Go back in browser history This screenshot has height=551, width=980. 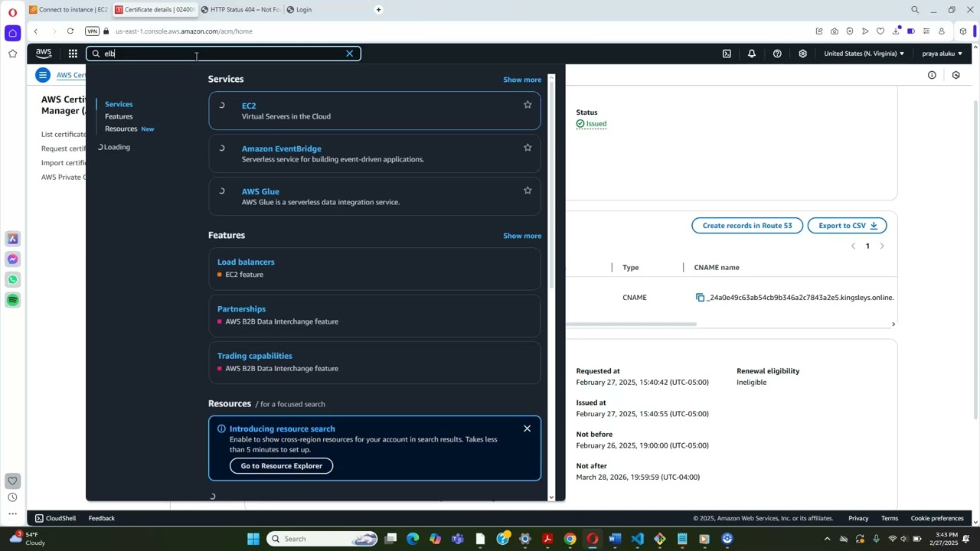(x=35, y=31)
